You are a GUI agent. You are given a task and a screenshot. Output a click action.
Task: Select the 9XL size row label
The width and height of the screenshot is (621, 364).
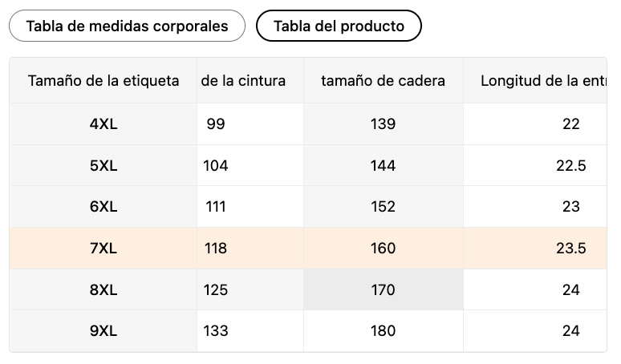point(103,331)
